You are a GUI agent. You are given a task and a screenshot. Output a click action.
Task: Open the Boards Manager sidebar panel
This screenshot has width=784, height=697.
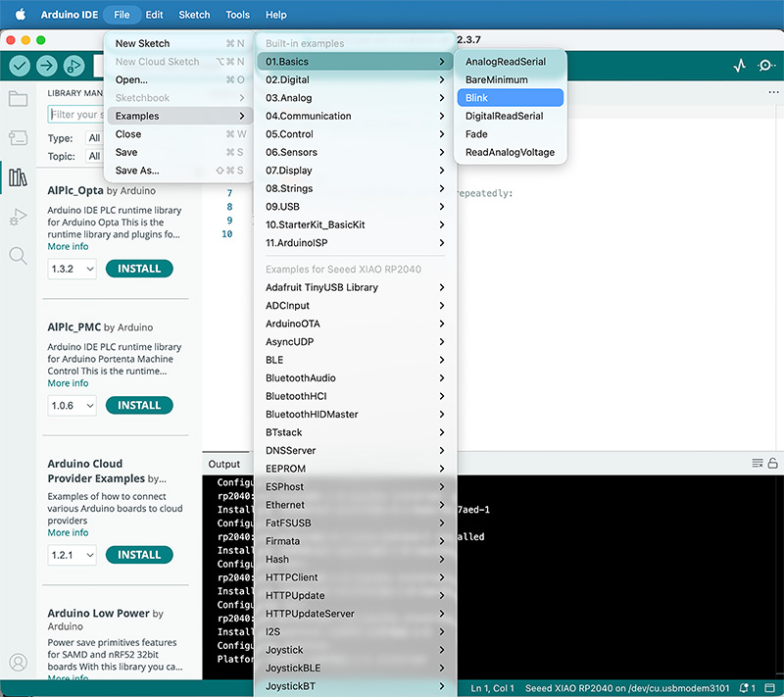point(18,137)
